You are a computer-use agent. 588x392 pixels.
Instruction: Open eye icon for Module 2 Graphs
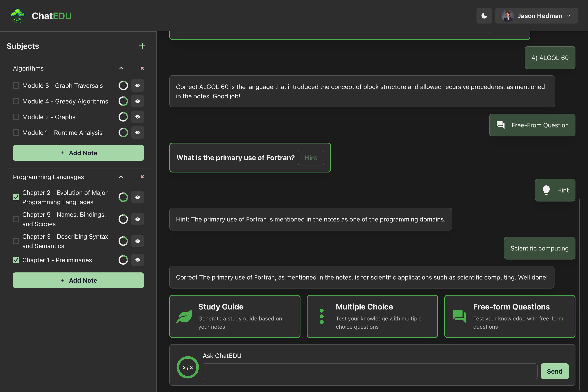(138, 117)
